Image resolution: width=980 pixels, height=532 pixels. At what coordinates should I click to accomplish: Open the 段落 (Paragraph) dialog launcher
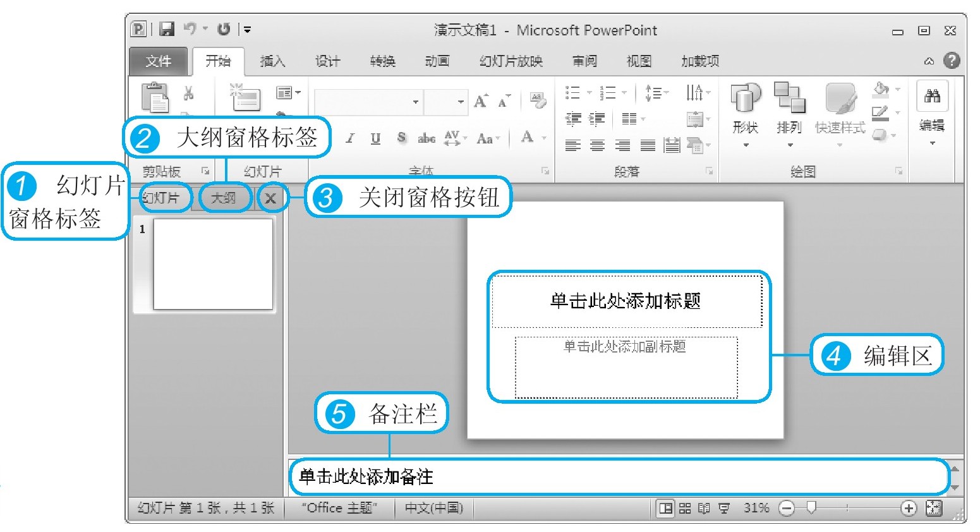(709, 171)
